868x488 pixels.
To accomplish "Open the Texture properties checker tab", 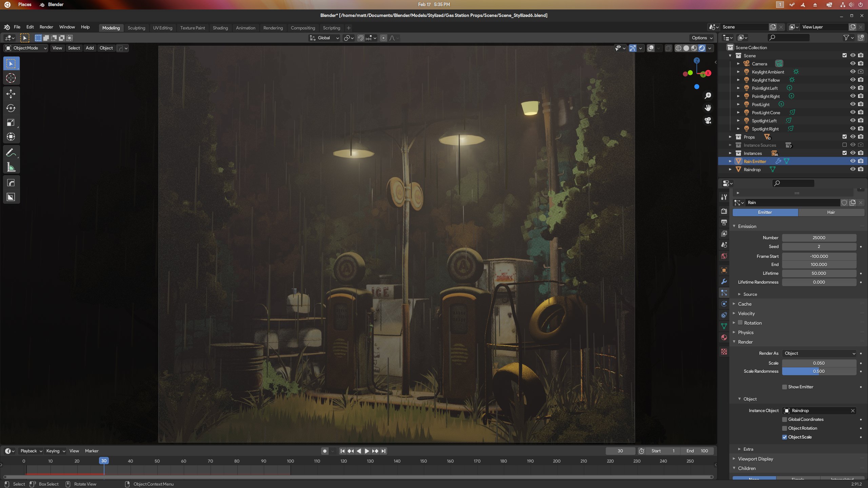I will click(724, 352).
